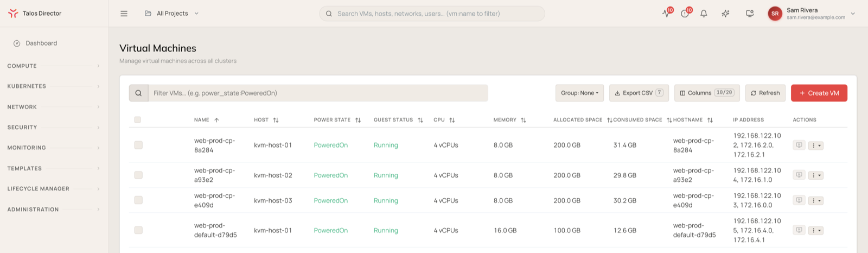Open the Group: None dropdown
868x253 pixels.
tap(579, 93)
